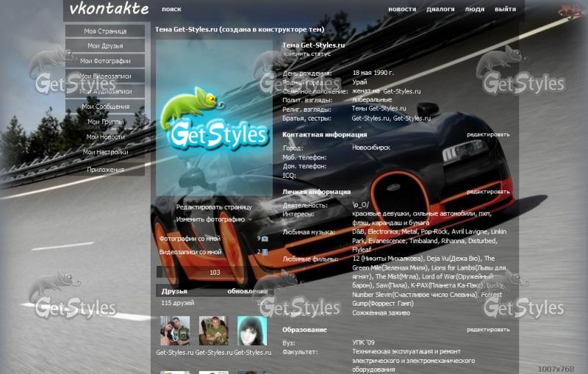588x374 pixels.
Task: Edit the Личная информация section
Action: tap(488, 192)
